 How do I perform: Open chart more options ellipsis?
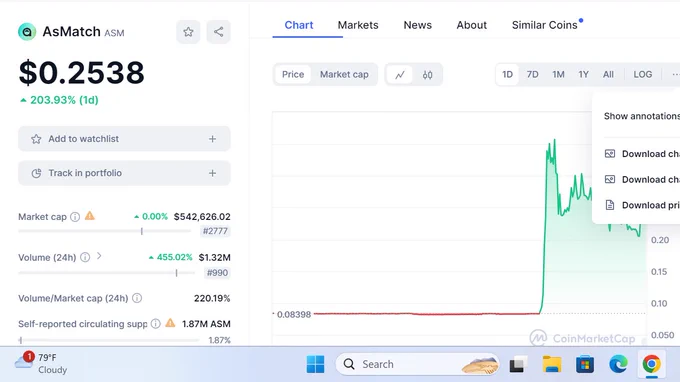coord(675,75)
